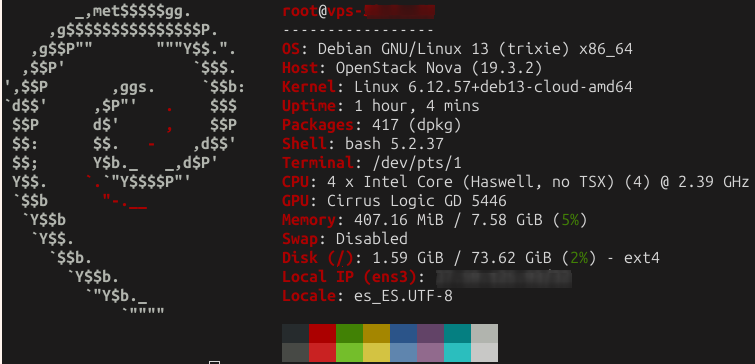
Task: Click the 'x86_64' architecture text
Action: pyautogui.click(x=606, y=50)
